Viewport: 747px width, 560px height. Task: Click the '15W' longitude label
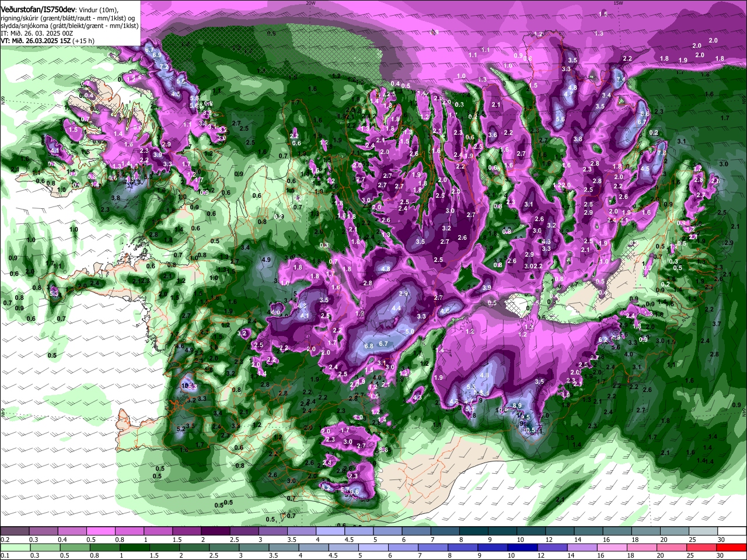point(618,3)
